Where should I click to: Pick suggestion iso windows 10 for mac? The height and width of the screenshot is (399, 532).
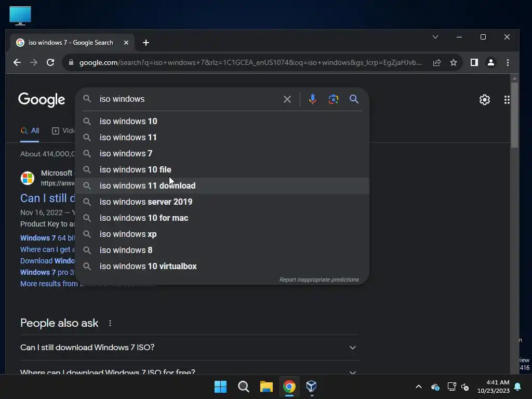point(222,218)
